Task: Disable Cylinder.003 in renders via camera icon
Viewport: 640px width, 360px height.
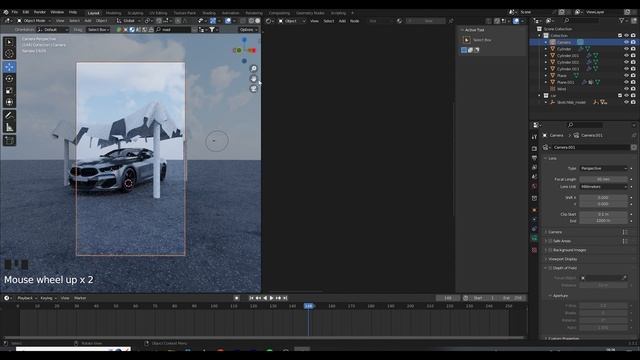Action: [633, 69]
